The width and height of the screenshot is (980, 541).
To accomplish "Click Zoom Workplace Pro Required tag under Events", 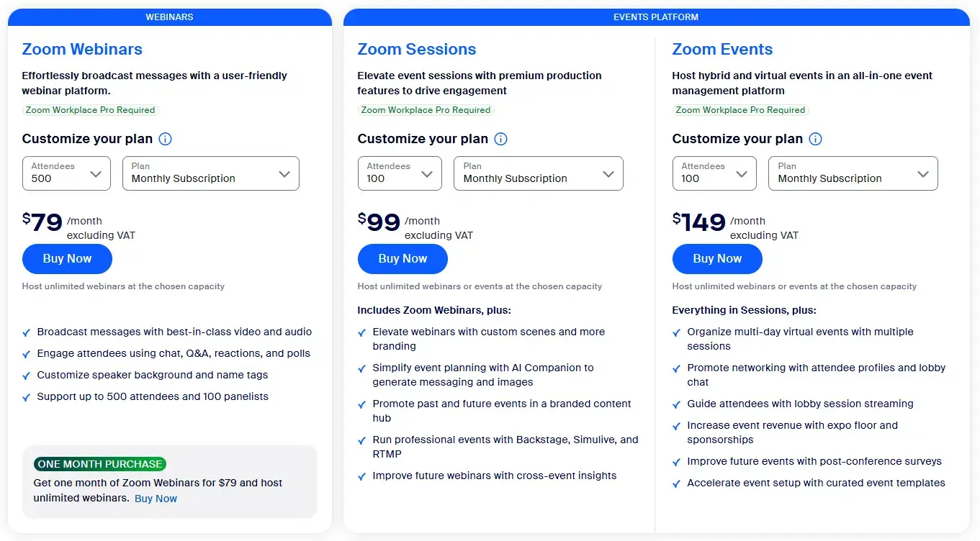I will (x=740, y=110).
